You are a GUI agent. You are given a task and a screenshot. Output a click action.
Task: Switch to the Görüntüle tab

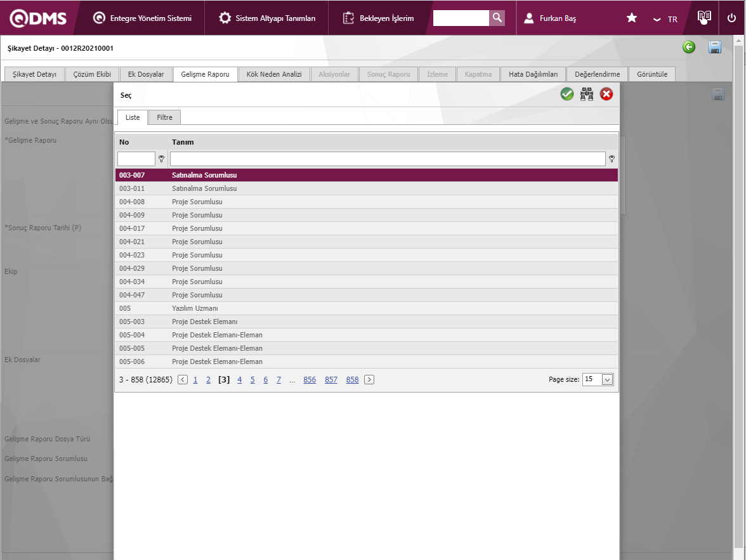(x=652, y=74)
